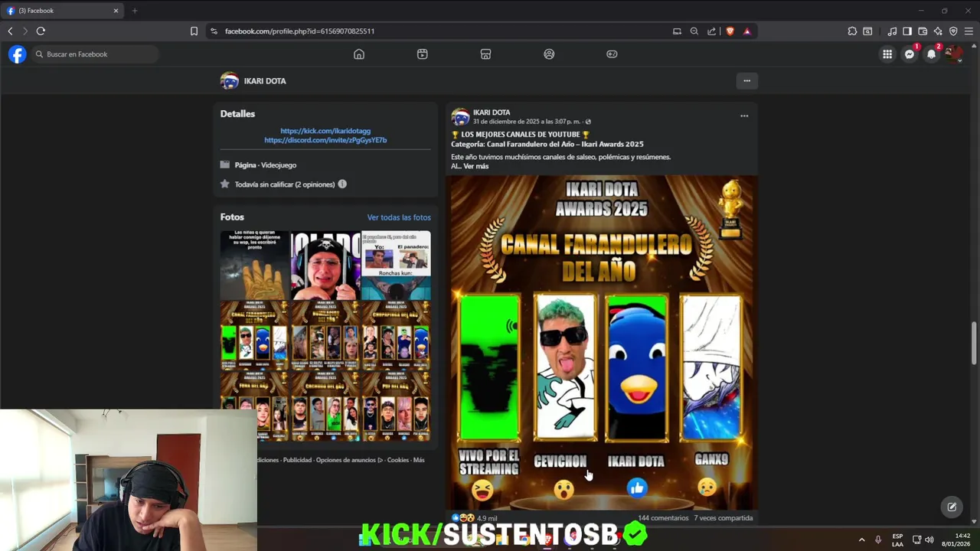Open the Brave Wallet icon
Image resolution: width=980 pixels, height=551 pixels.
coord(923,31)
